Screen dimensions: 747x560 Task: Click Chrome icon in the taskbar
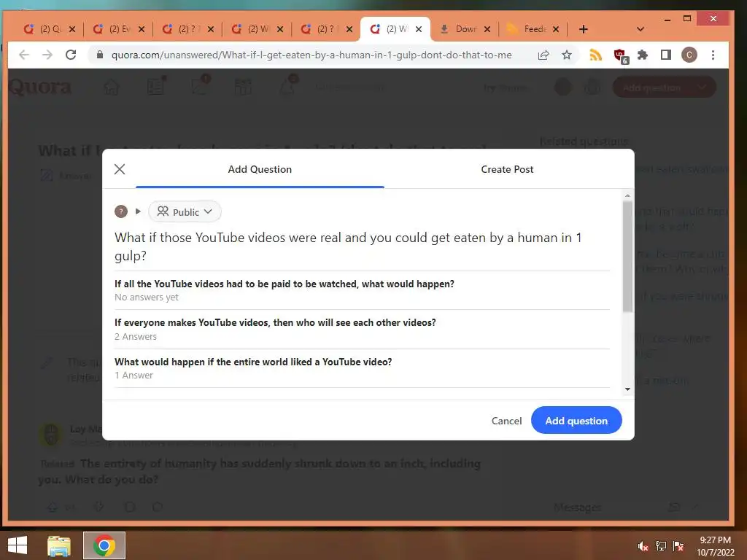[x=104, y=545]
